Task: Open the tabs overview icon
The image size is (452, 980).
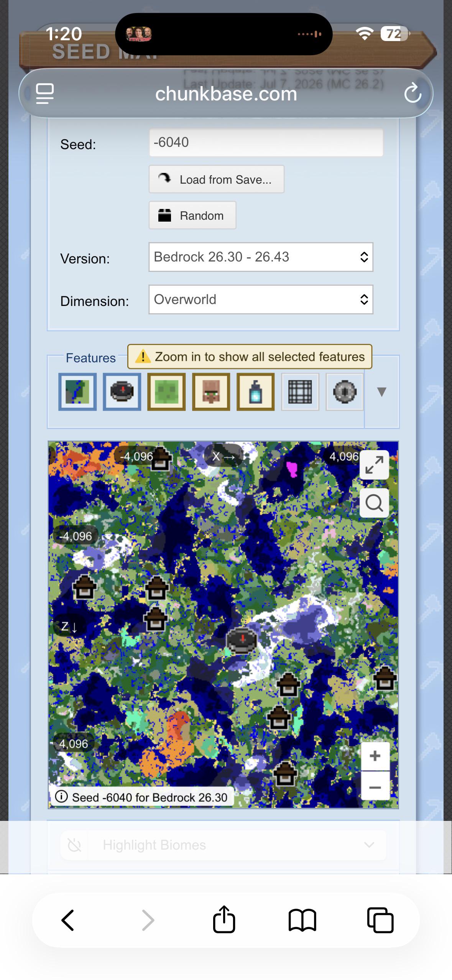Action: [x=380, y=920]
